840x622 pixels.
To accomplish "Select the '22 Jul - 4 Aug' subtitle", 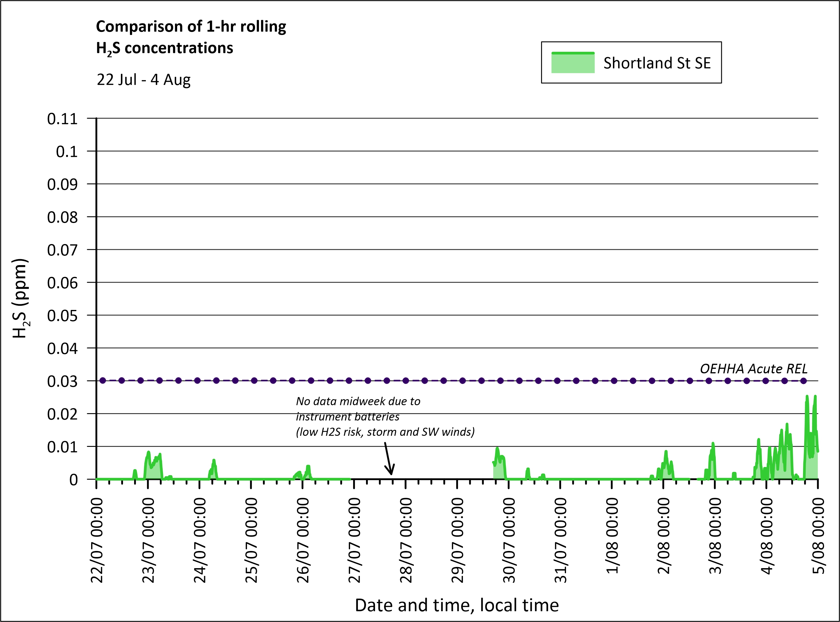I will click(x=143, y=80).
